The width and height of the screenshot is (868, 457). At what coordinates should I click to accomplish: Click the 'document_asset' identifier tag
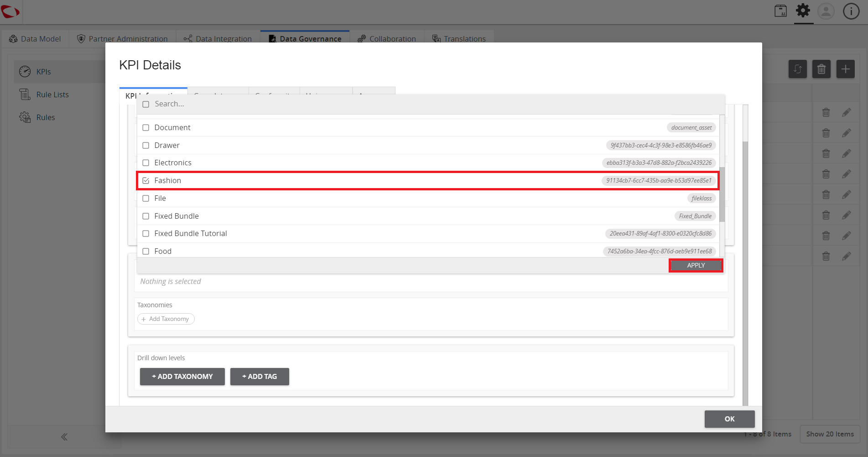click(691, 127)
